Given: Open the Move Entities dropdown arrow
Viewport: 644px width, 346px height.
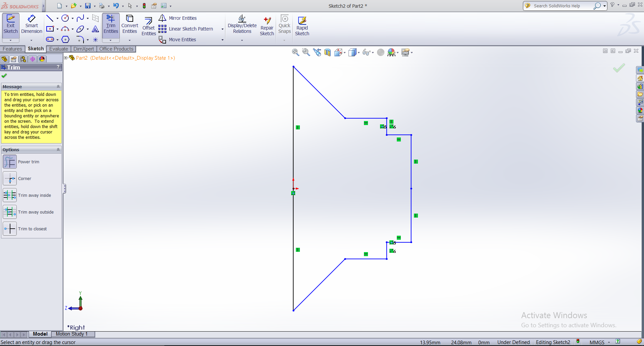Looking at the screenshot, I should tap(222, 40).
